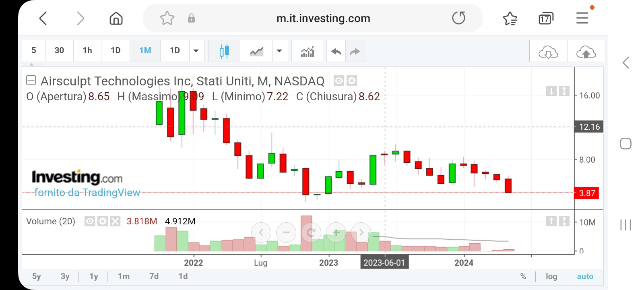Screen dimensions: 644x290
Task: Choose area chart style
Action: pos(256,51)
